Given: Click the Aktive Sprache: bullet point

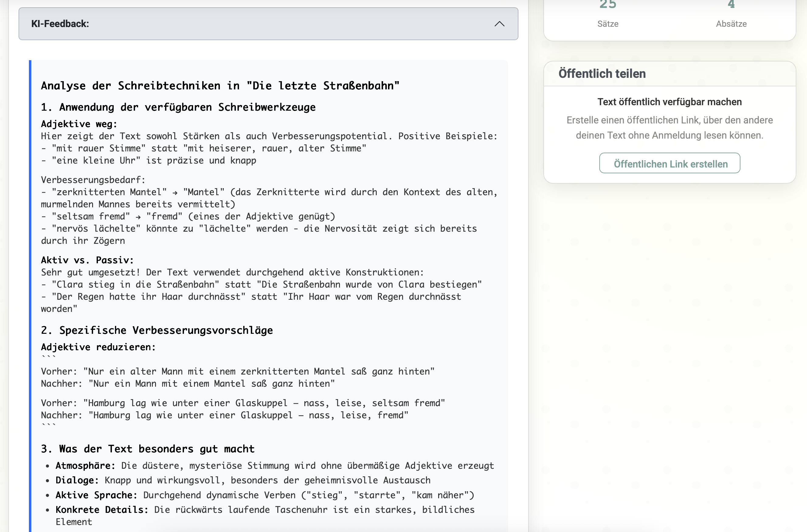Looking at the screenshot, I should point(265,495).
